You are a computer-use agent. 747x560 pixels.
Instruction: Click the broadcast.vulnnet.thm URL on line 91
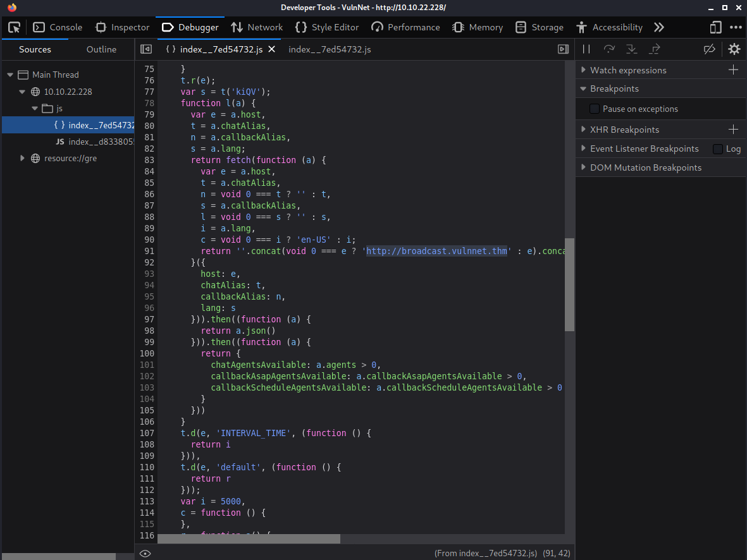(x=436, y=251)
